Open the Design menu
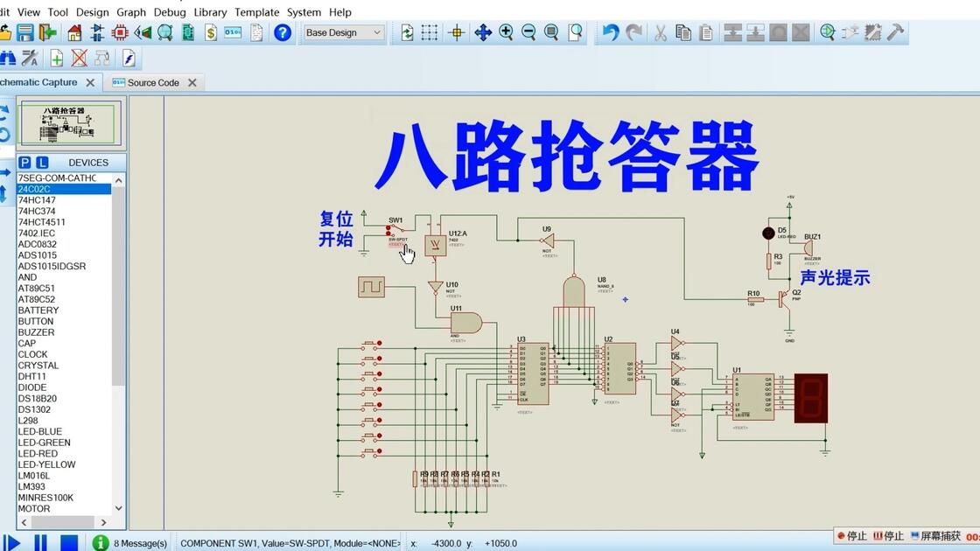The width and height of the screenshot is (980, 551). point(93,12)
